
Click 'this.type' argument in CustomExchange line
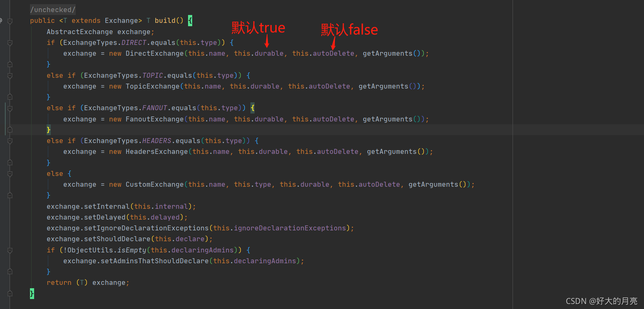click(x=253, y=184)
